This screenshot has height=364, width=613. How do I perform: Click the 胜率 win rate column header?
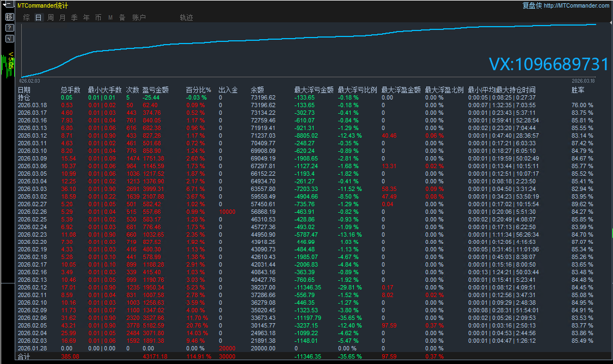[578, 90]
